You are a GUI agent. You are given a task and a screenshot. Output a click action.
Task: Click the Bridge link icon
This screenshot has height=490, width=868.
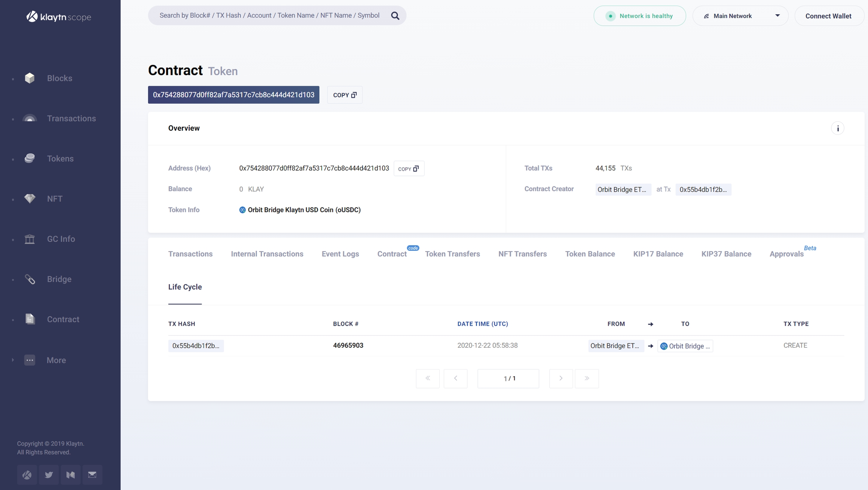click(30, 279)
